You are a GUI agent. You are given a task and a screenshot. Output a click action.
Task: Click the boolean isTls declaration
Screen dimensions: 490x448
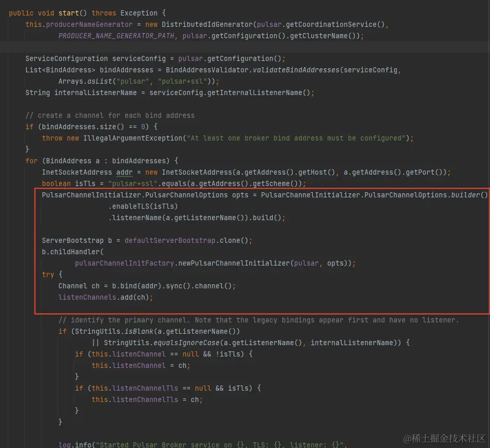[68, 184]
